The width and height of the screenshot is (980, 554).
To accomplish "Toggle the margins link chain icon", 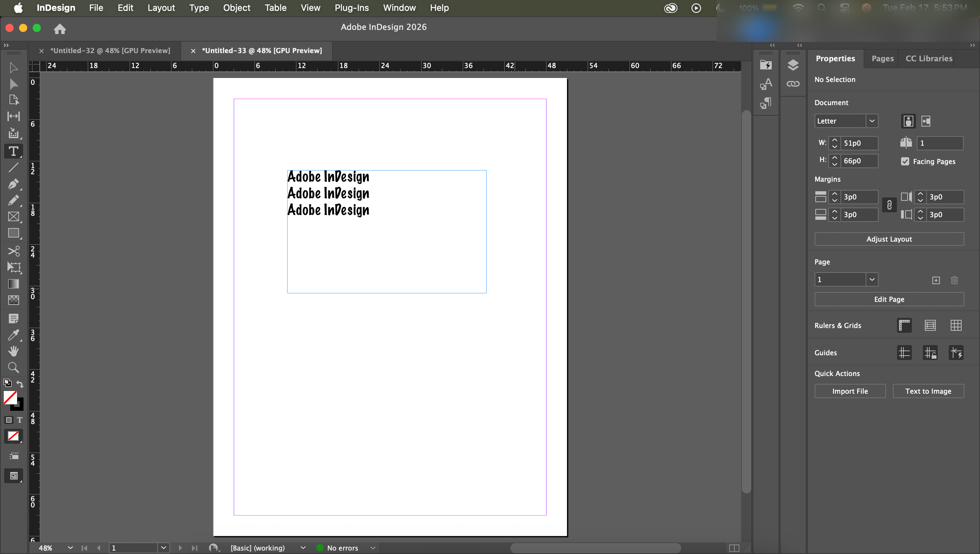I will point(889,206).
